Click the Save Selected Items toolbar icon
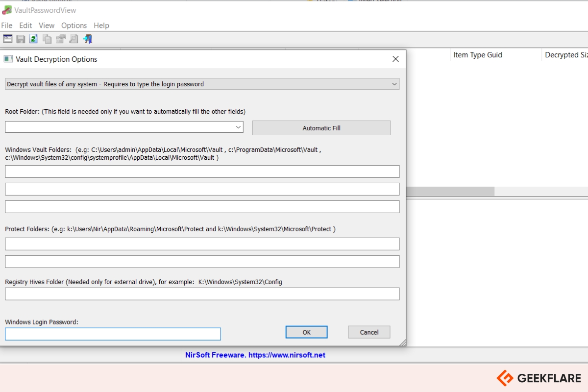 pos(21,39)
